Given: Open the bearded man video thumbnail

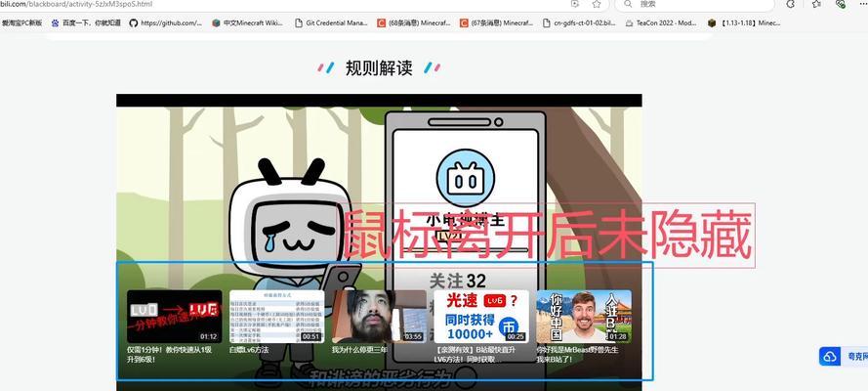Looking at the screenshot, I should pos(379,317).
